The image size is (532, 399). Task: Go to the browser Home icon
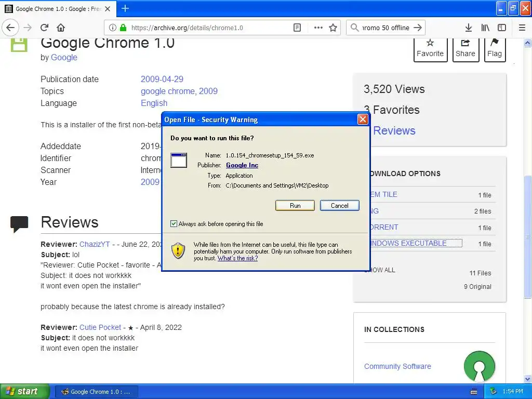tap(61, 28)
